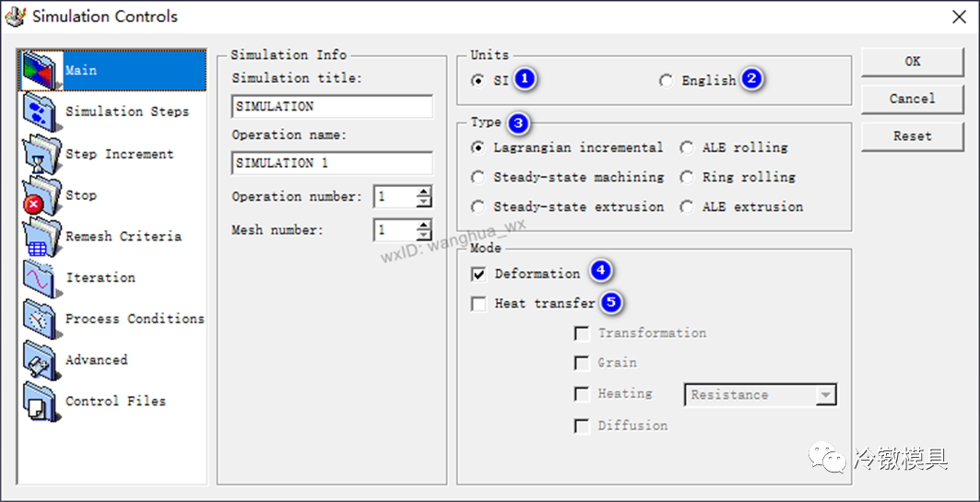Increase Mesh number with up arrow
Screen dimensions: 980x502
[x=424, y=226]
